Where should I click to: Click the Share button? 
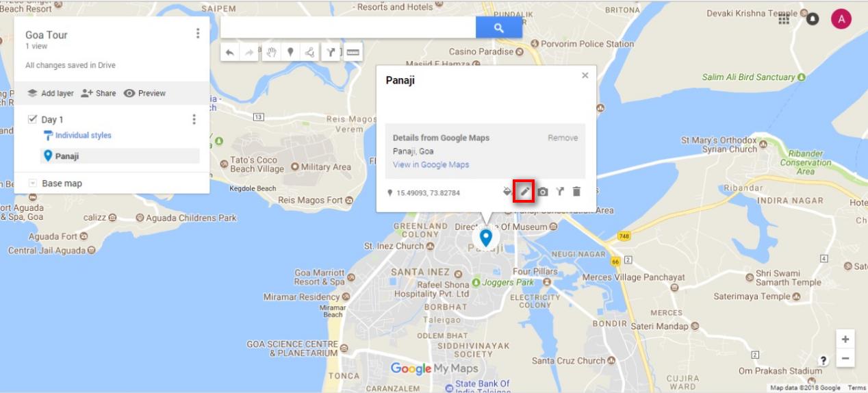click(x=98, y=93)
